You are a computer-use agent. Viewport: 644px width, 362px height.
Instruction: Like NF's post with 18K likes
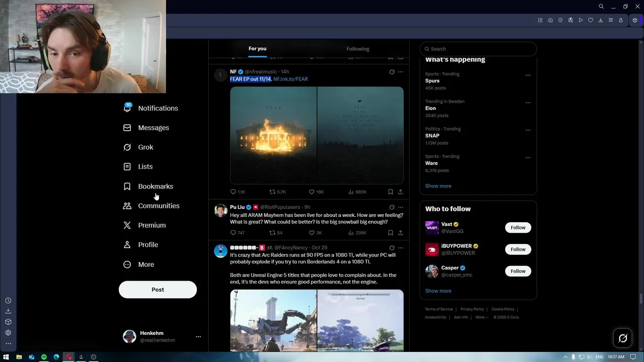click(x=316, y=192)
